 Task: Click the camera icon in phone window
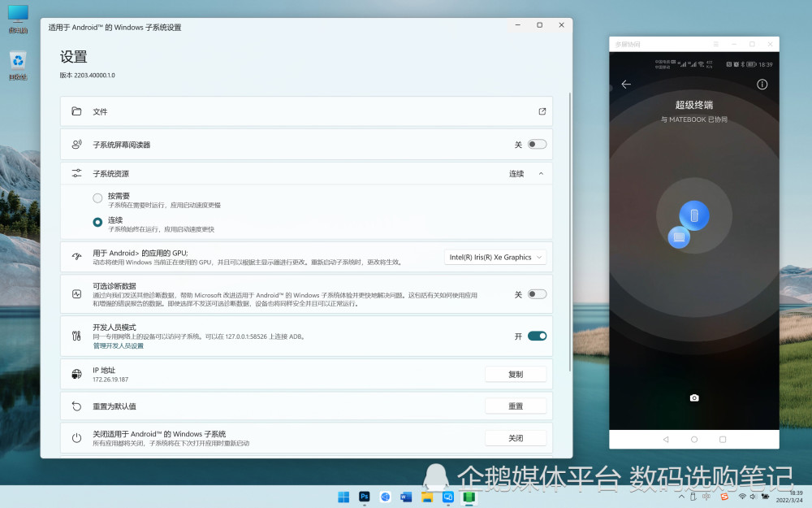[694, 397]
